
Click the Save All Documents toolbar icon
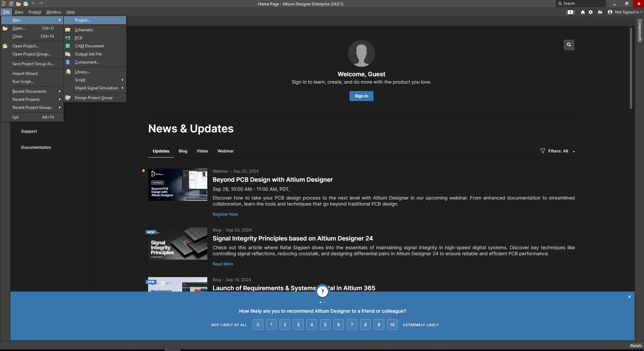pos(11,4)
